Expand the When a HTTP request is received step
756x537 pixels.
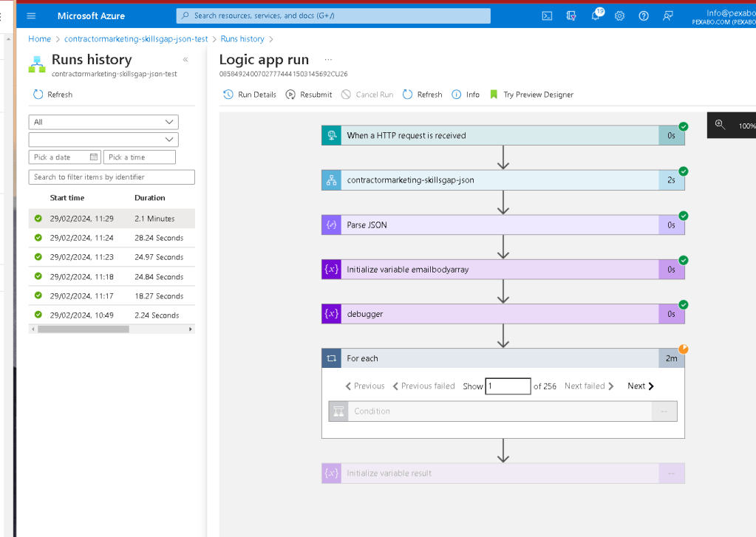(503, 135)
